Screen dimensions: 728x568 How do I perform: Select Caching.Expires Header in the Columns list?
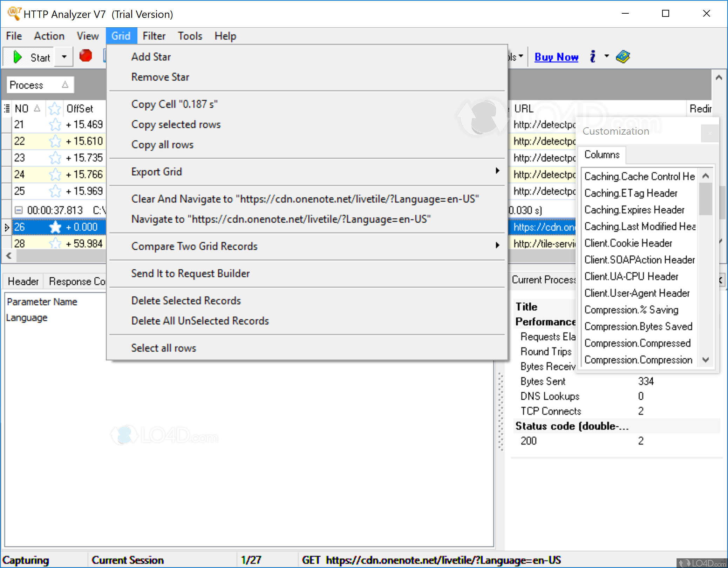pos(634,209)
